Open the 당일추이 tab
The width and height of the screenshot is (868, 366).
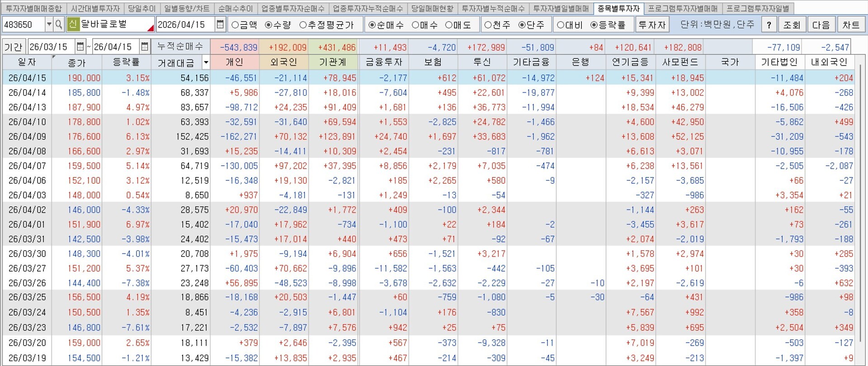click(x=142, y=9)
